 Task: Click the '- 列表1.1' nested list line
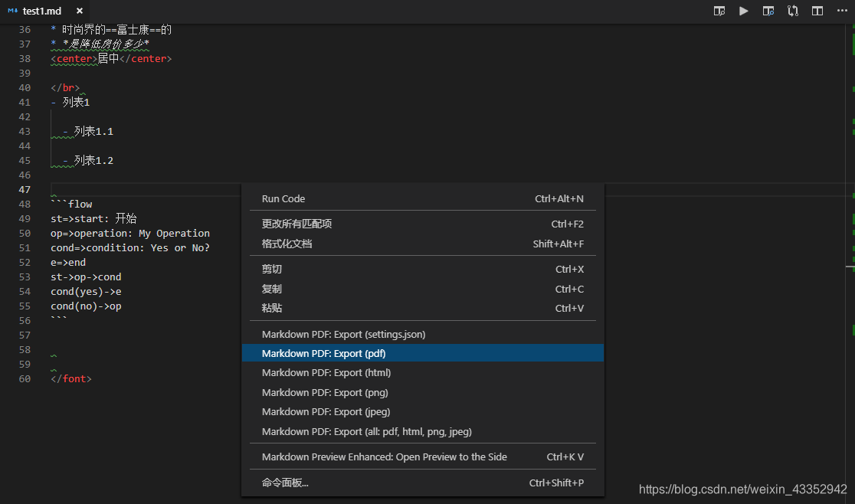click(88, 131)
